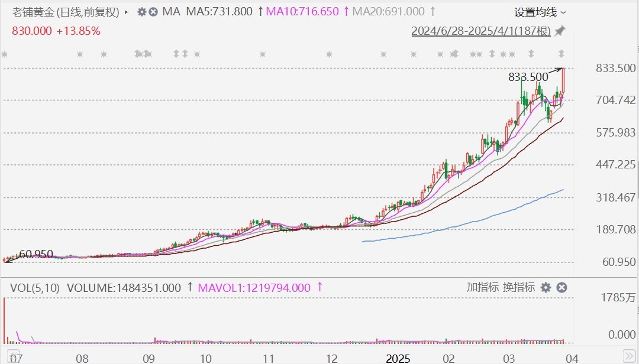Remove MA indicator with its X icon
Image resolution: width=639 pixels, height=364 pixels.
click(x=153, y=12)
